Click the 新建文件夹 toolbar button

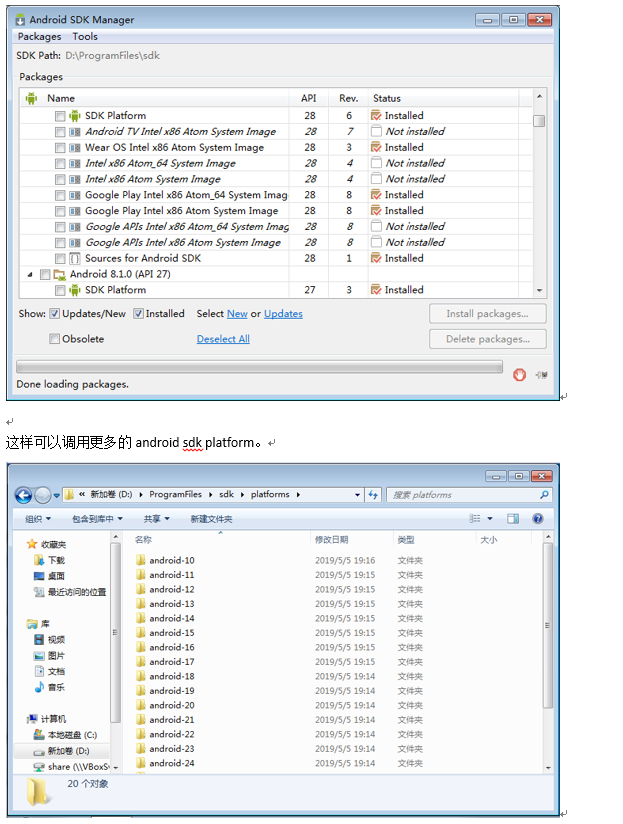211,519
